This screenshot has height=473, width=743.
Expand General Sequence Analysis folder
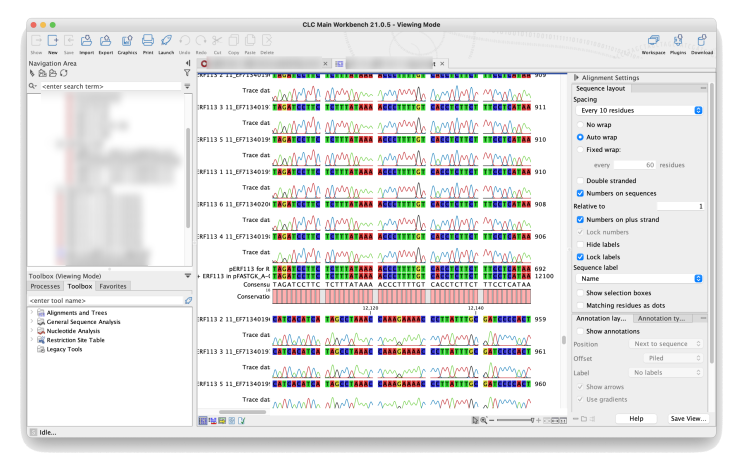[x=32, y=322]
